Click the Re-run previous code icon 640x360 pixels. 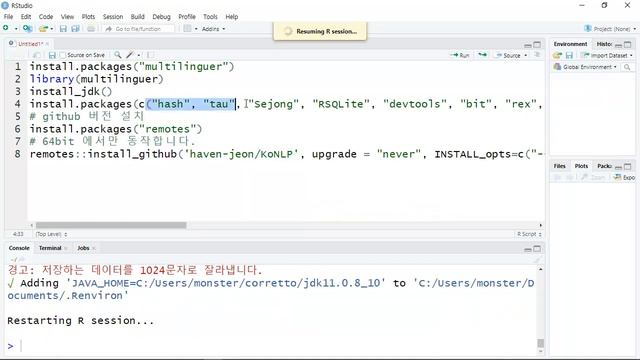tap(482, 55)
